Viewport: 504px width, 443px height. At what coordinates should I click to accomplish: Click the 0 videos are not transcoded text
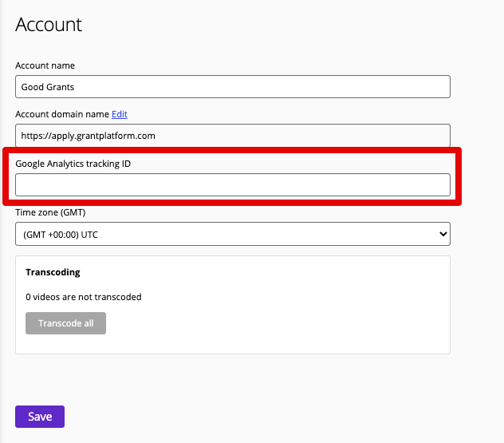(84, 297)
